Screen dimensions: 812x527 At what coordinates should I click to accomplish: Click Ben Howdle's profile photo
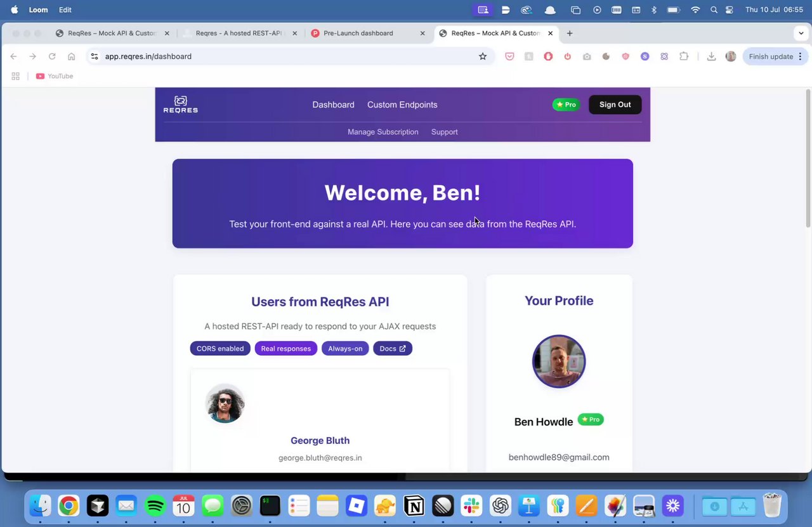click(x=559, y=361)
